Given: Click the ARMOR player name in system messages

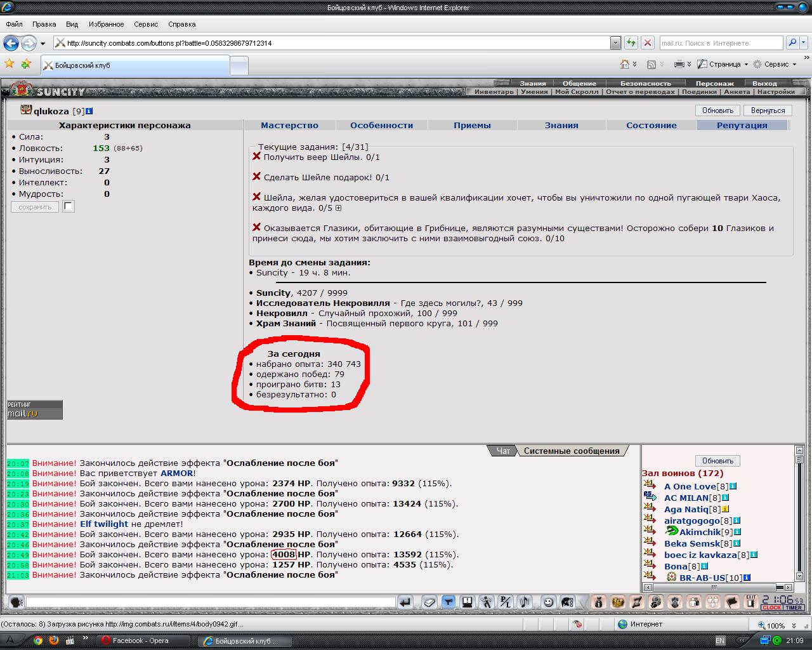Looking at the screenshot, I should click(176, 473).
